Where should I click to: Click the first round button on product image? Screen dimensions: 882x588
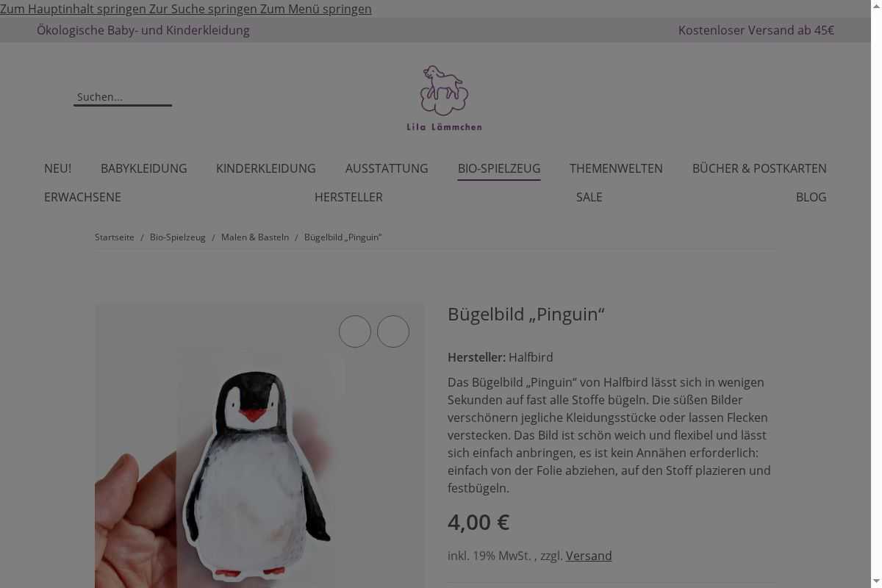pos(355,331)
